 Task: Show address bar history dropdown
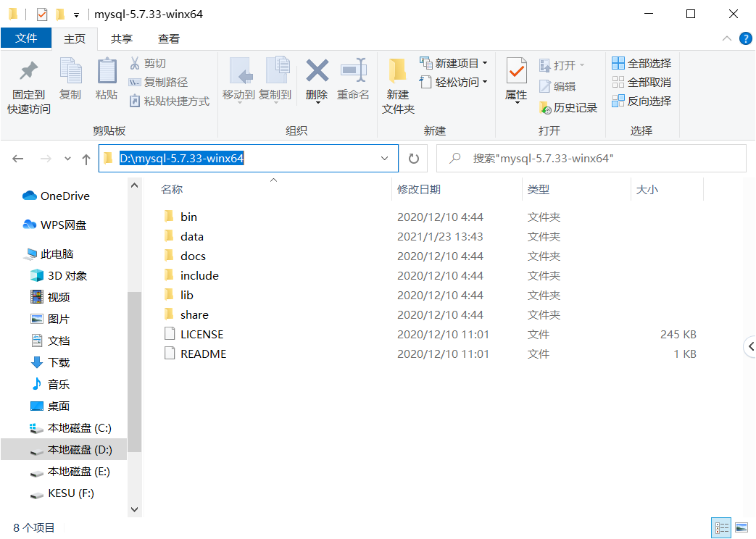[x=384, y=159]
